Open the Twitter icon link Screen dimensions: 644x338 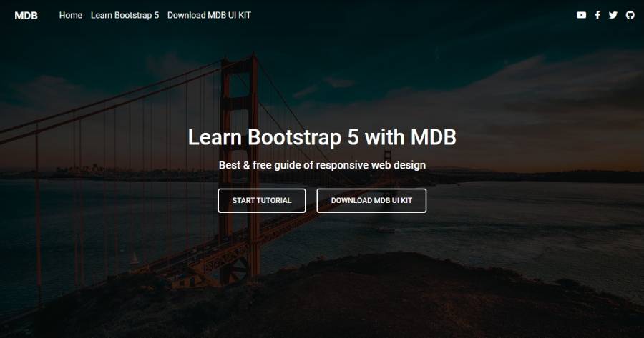(x=613, y=15)
